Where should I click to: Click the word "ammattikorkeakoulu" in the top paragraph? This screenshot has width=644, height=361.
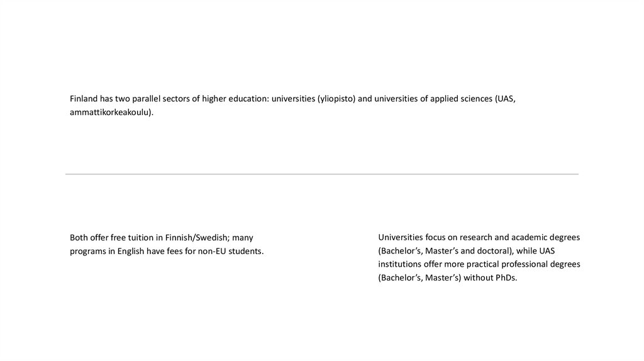click(109, 113)
